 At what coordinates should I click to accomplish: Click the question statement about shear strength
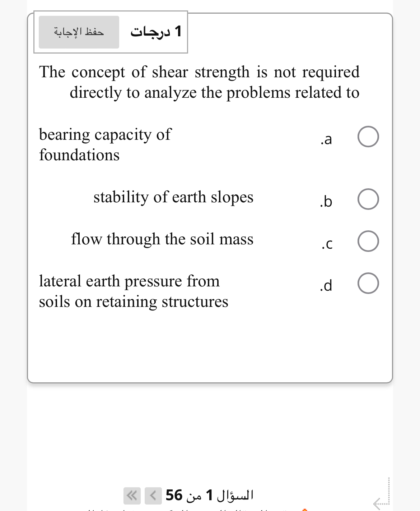(200, 82)
